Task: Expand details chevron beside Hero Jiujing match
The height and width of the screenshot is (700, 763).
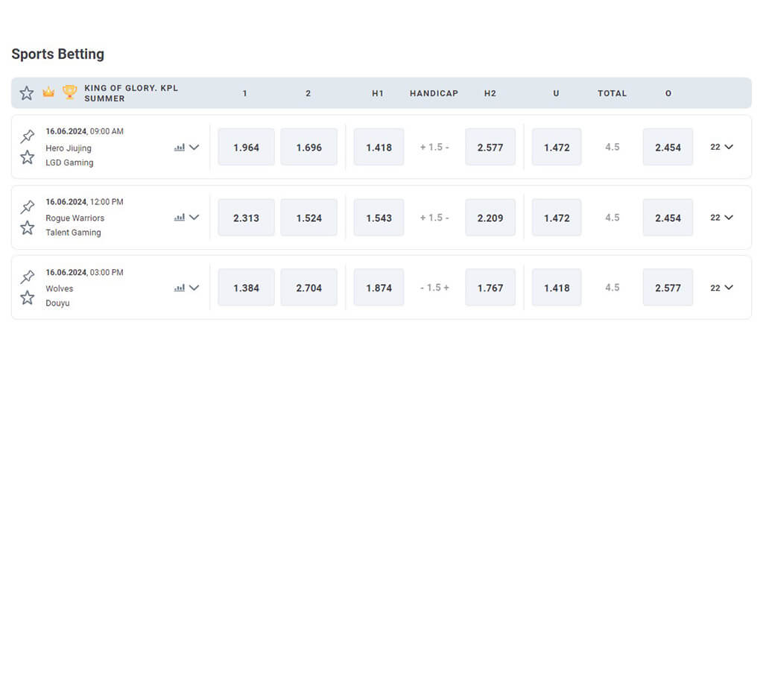Action: coord(194,148)
